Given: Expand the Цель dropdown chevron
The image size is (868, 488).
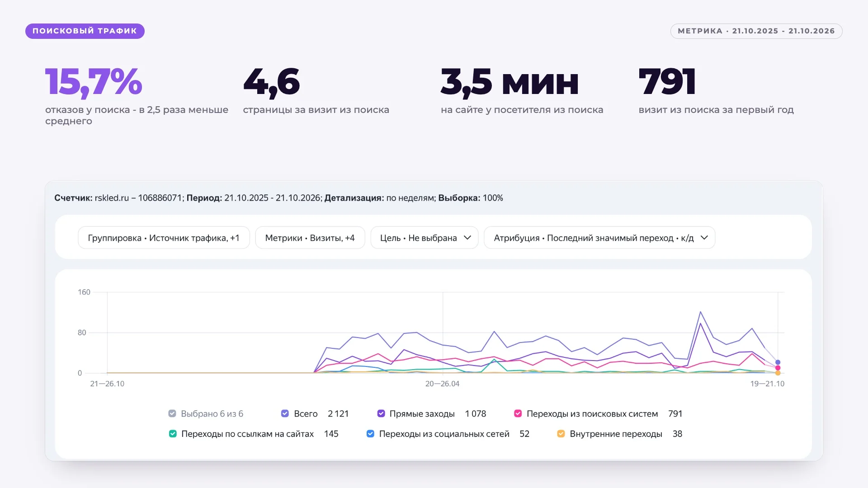Looking at the screenshot, I should click(x=467, y=238).
